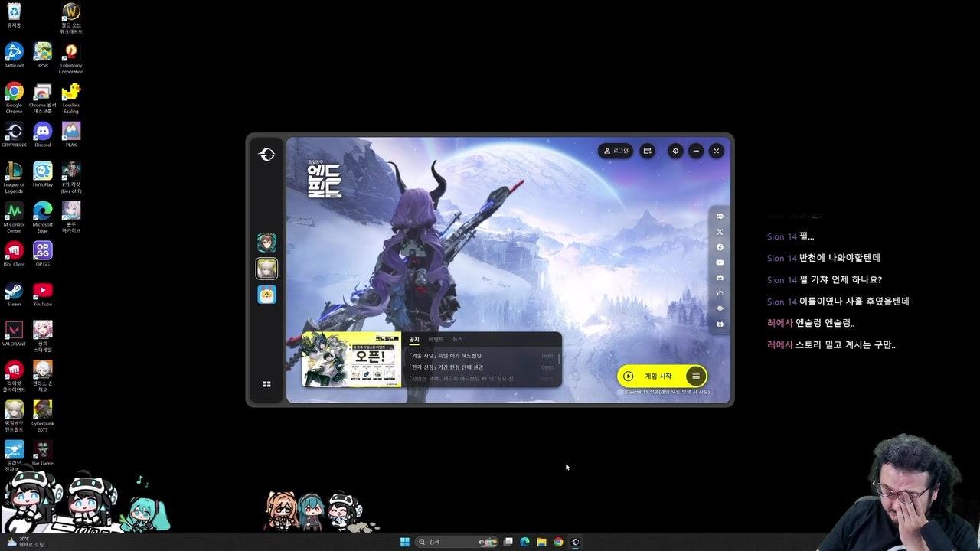Select the highlighted blonde character game icon
Viewport: 980px width, 551px height.
266,269
